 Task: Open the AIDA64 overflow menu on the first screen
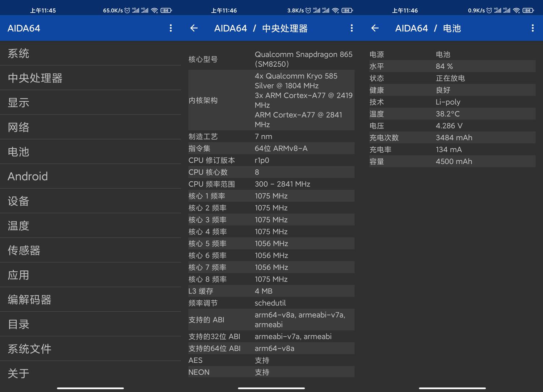171,28
